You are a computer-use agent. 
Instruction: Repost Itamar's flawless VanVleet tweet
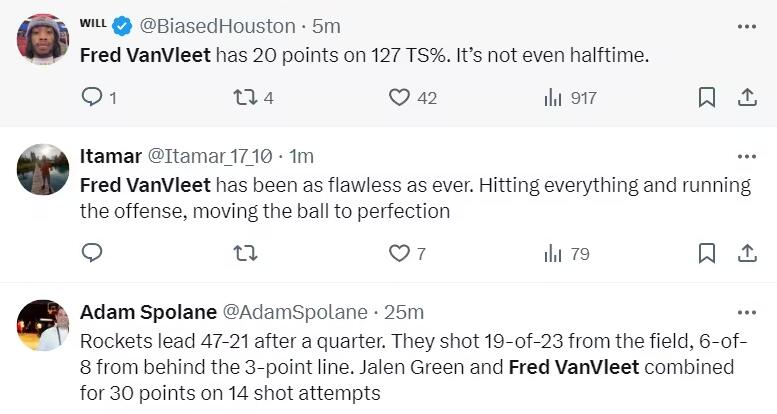[x=245, y=253]
